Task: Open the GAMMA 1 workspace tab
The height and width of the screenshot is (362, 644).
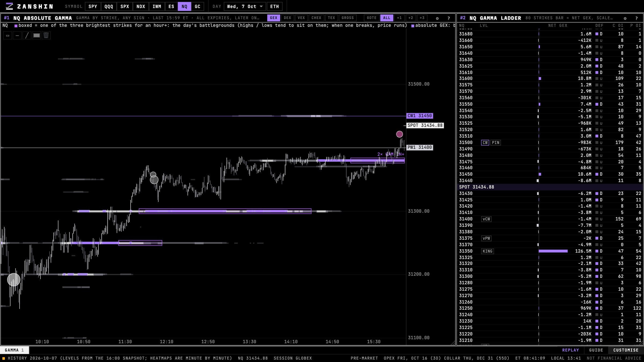Action: coord(14,350)
